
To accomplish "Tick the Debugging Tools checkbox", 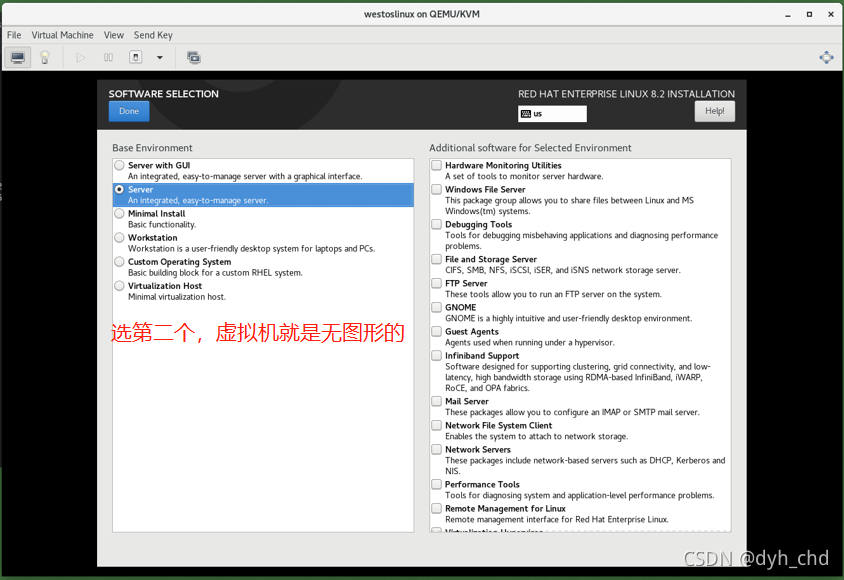I will [x=437, y=224].
